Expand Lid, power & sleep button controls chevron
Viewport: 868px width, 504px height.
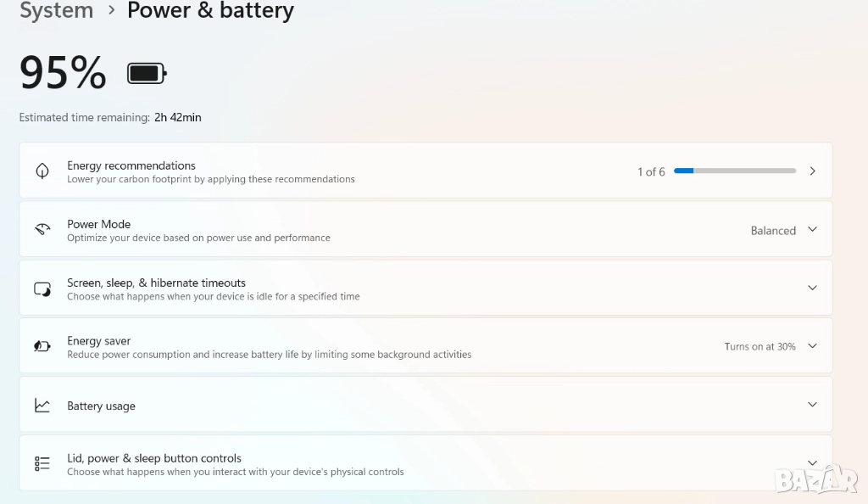(x=812, y=462)
